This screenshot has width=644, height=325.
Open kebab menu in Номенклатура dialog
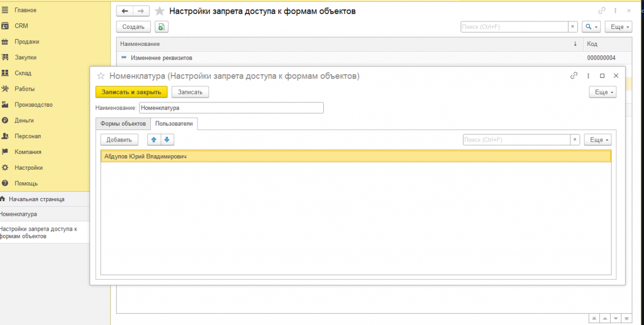588,75
